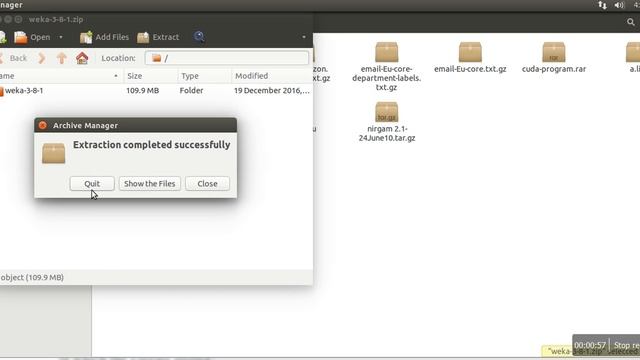The height and width of the screenshot is (360, 640).
Task: Open an archive with the Open toolbar button
Action: pyautogui.click(x=32, y=37)
